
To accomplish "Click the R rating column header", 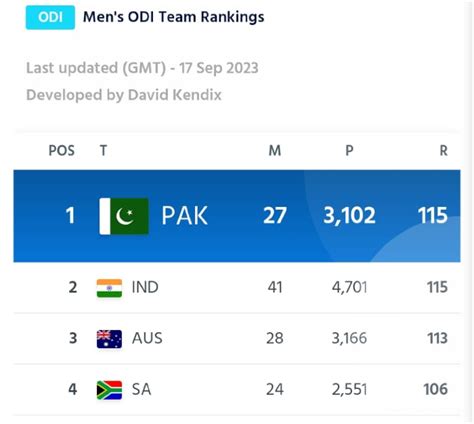I will coord(443,151).
